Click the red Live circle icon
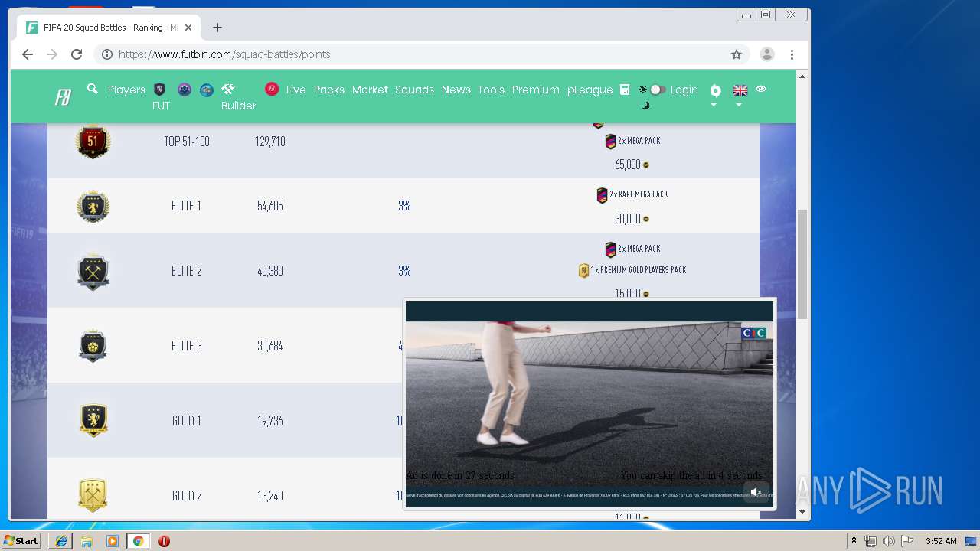This screenshot has height=551, width=980. 272,89
